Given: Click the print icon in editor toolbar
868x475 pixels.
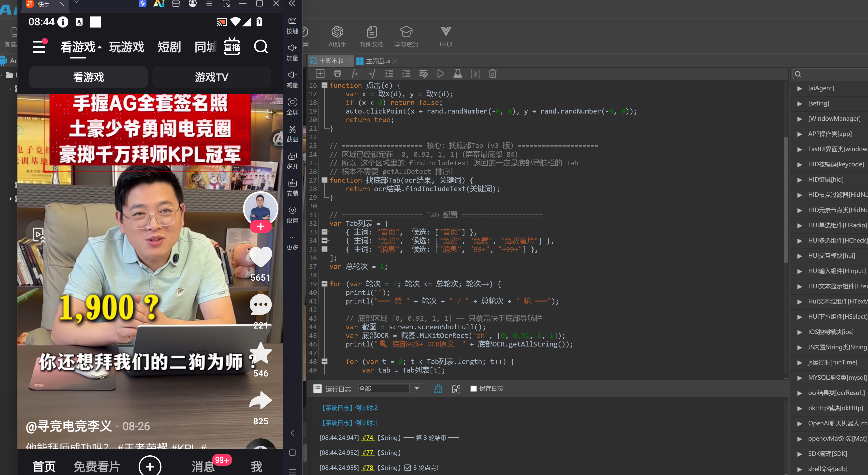Looking at the screenshot, I should [x=337, y=74].
